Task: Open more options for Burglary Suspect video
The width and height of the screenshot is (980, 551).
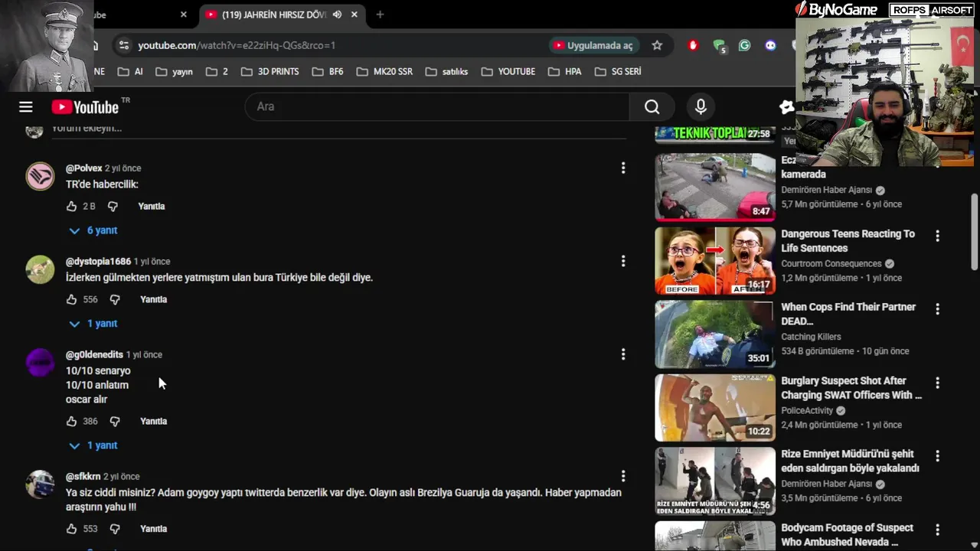Action: 937,383
